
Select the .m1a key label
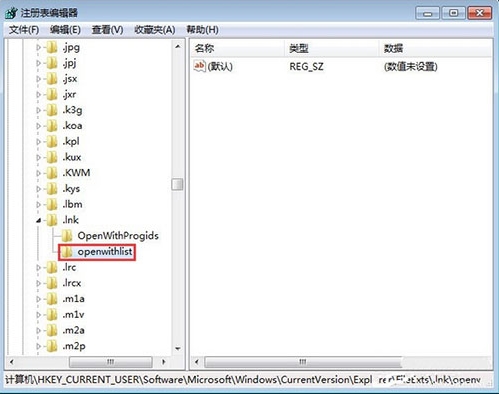pyautogui.click(x=73, y=299)
